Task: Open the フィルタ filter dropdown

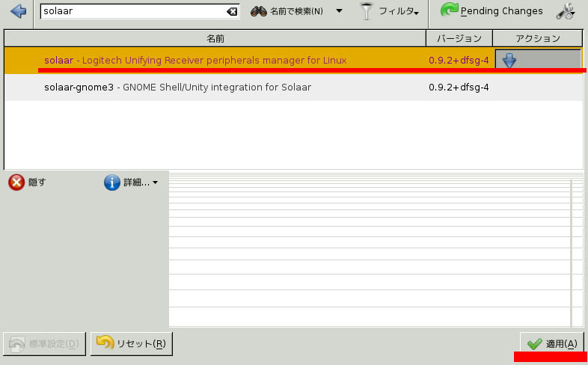Action: tap(389, 11)
